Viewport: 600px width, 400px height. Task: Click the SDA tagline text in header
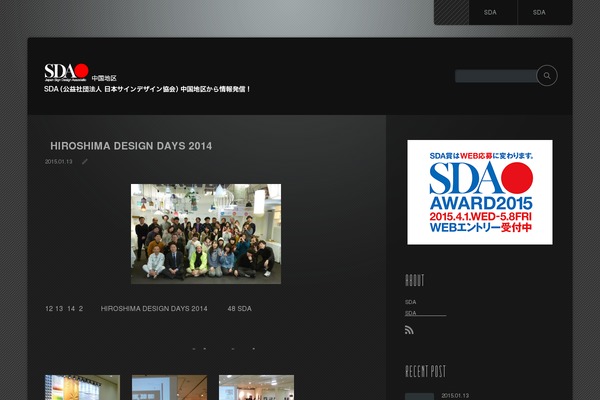coord(147,89)
